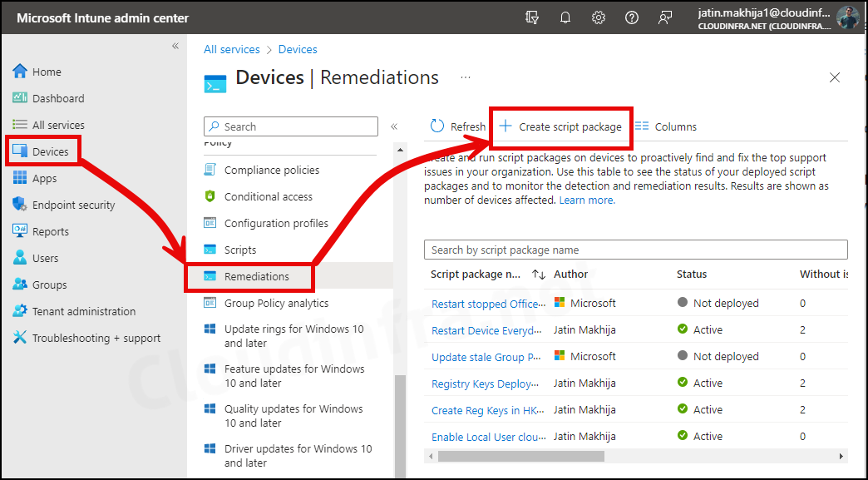Open Endpoint security in sidebar
This screenshot has width=868, height=480.
(74, 205)
